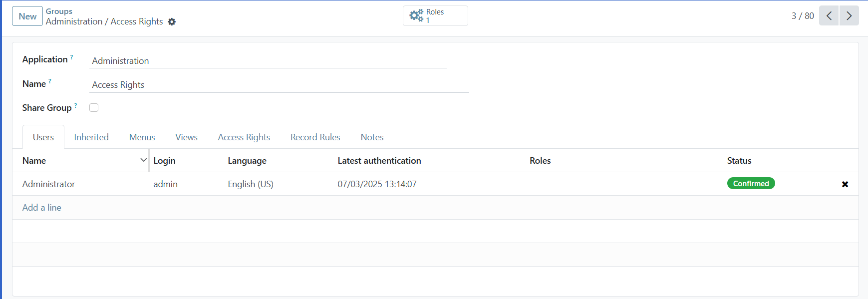Go to the next group record
The image size is (868, 299).
click(x=849, y=16)
